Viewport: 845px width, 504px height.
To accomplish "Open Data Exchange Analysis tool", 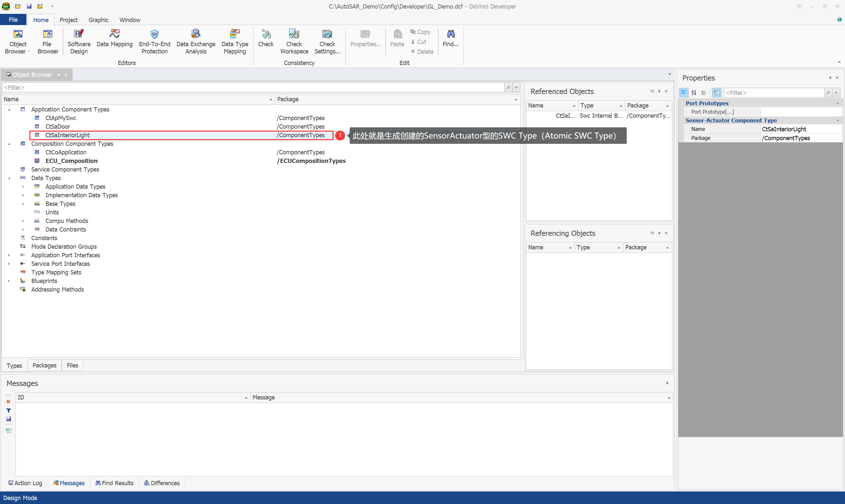I will [196, 42].
